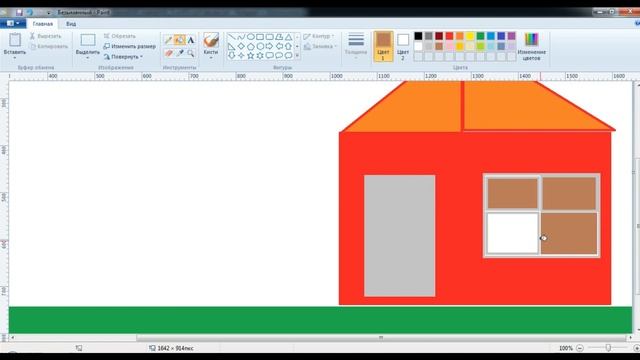Open the shape Fill (Заливка) dropdown
The width and height of the screenshot is (640, 360).
tap(320, 47)
